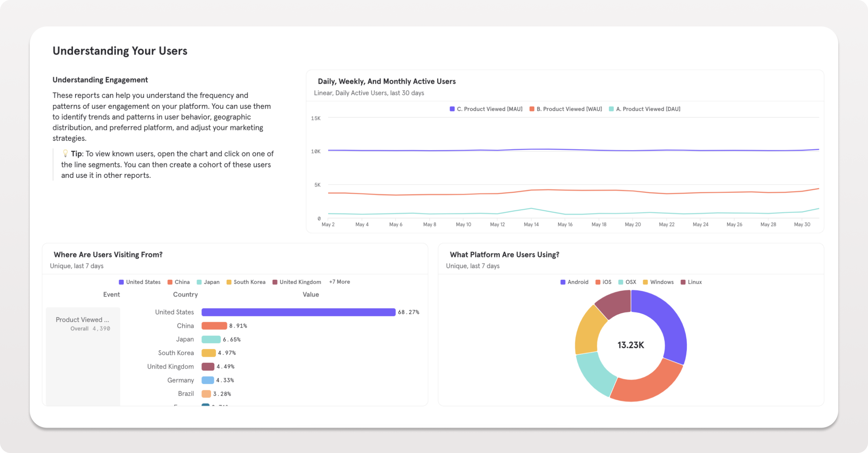Click the United Kingdom legend swatch
Image resolution: width=868 pixels, height=453 pixels.
click(275, 282)
